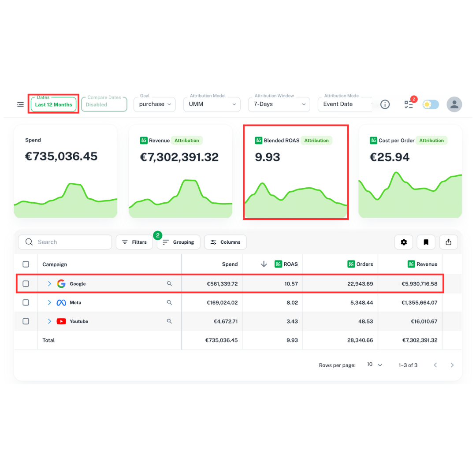The width and height of the screenshot is (476, 476).
Task: Open the Filters button
Action: tap(134, 242)
